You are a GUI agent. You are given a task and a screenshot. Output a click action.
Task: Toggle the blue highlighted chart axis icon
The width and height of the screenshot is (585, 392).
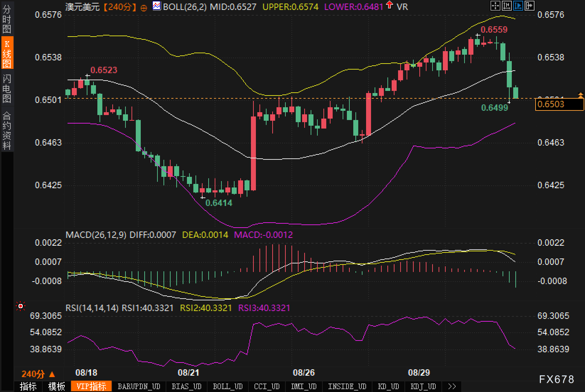point(518,6)
